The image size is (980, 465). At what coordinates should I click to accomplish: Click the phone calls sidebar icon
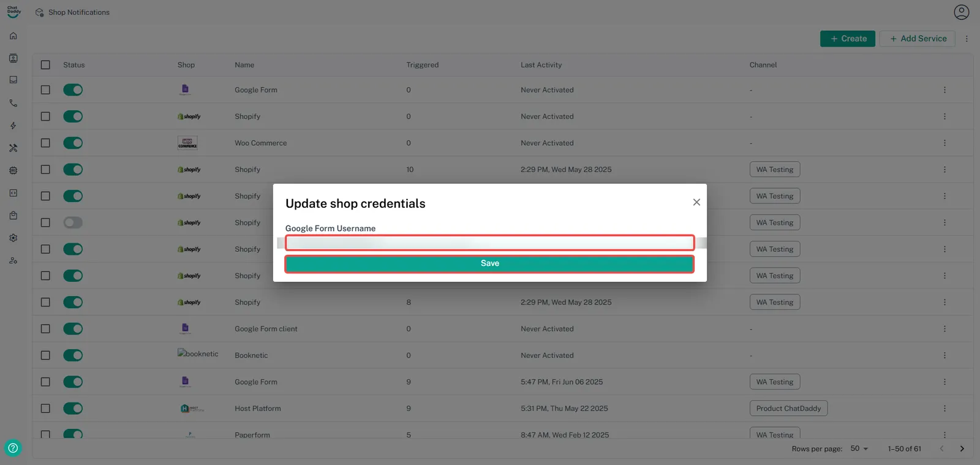tap(13, 103)
